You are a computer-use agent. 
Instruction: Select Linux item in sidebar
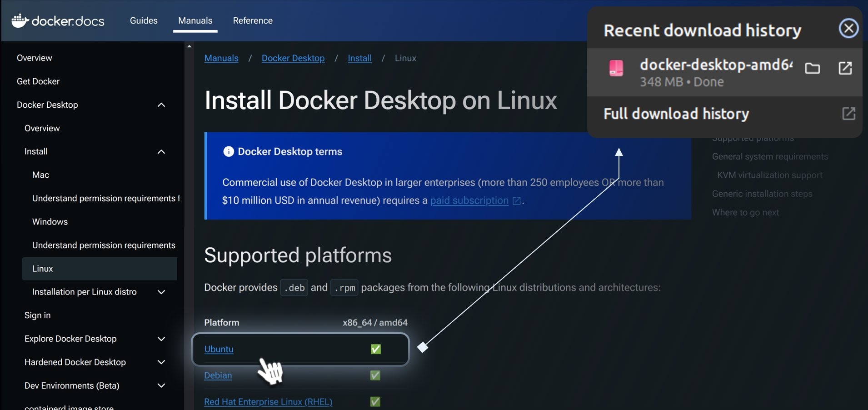pyautogui.click(x=100, y=269)
